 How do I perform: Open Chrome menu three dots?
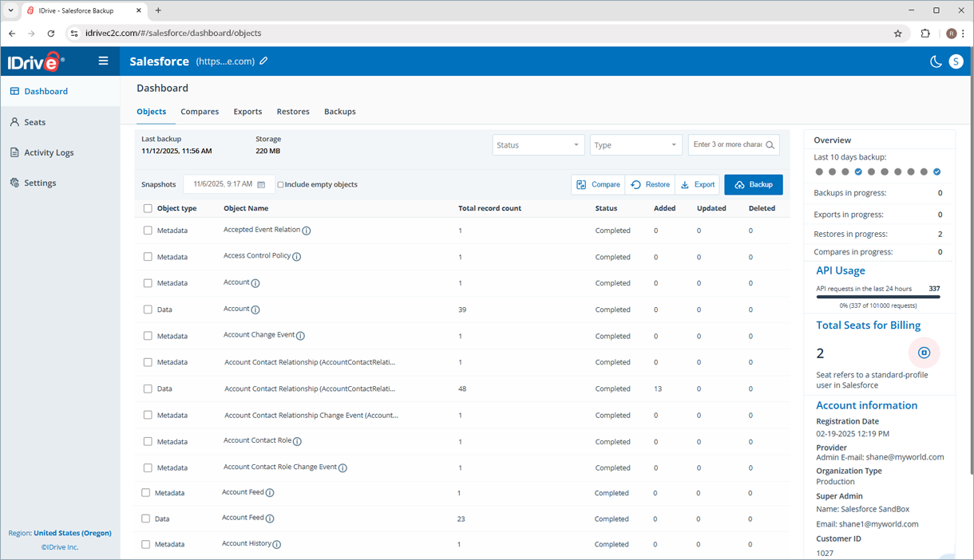[964, 34]
